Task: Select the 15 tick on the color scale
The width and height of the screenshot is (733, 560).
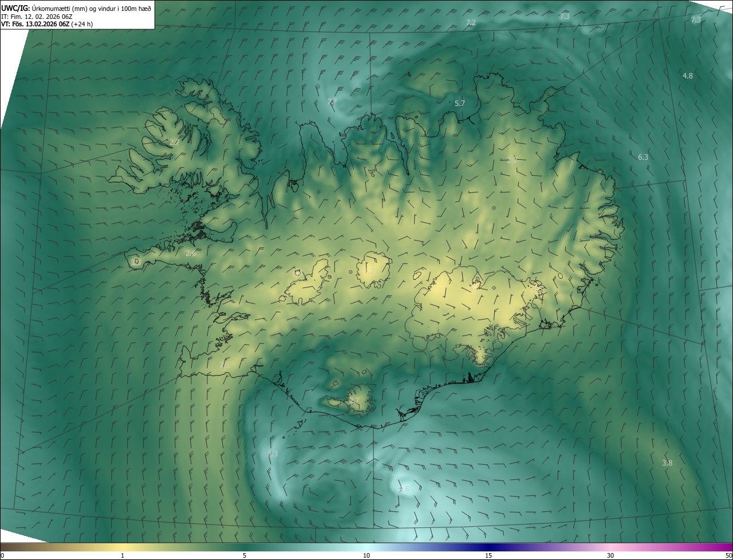Action: point(488,555)
